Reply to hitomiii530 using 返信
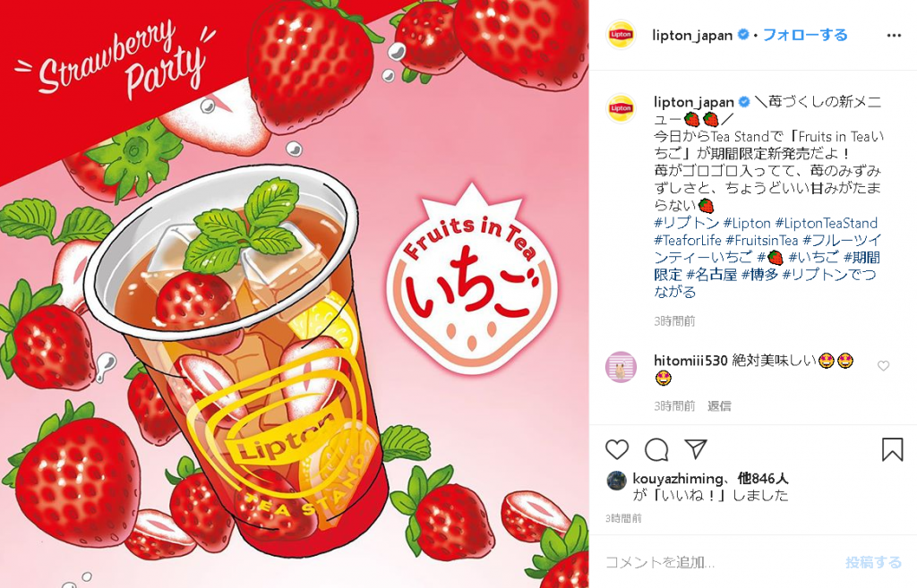 [x=719, y=405]
